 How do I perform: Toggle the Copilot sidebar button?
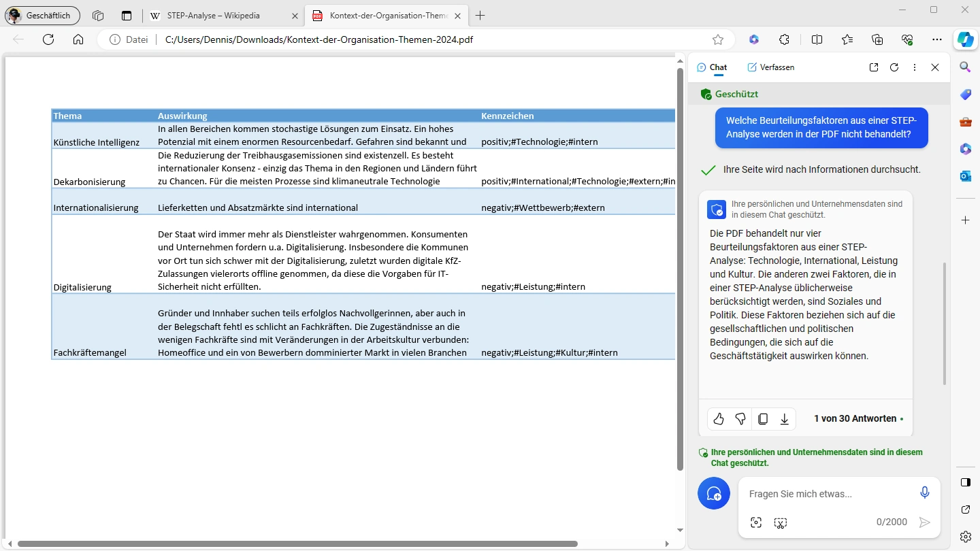click(965, 39)
